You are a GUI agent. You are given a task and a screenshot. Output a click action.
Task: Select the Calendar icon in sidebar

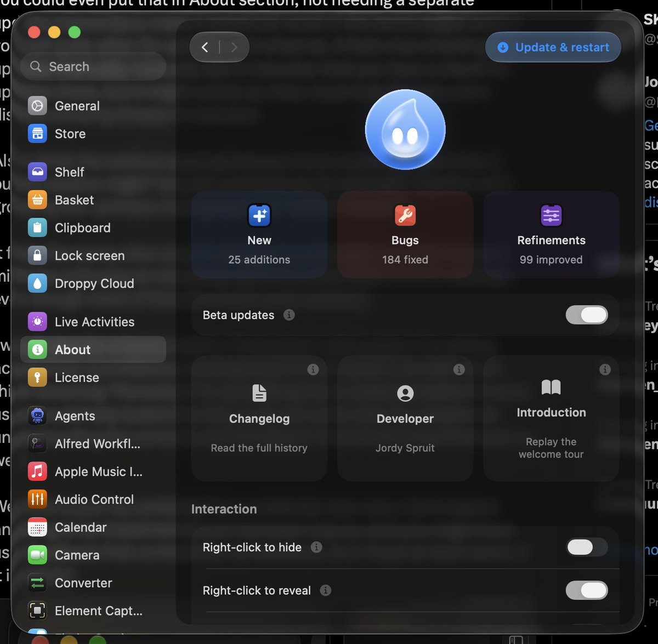click(37, 527)
